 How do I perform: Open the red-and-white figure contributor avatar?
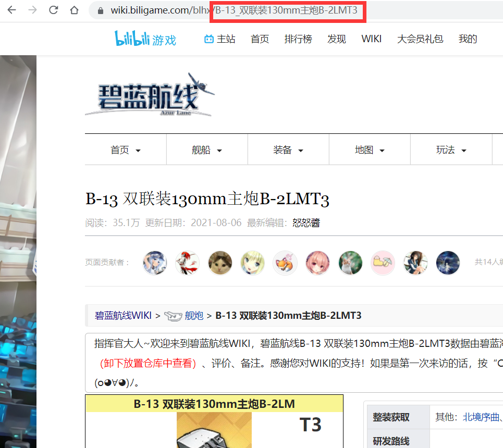click(187, 263)
